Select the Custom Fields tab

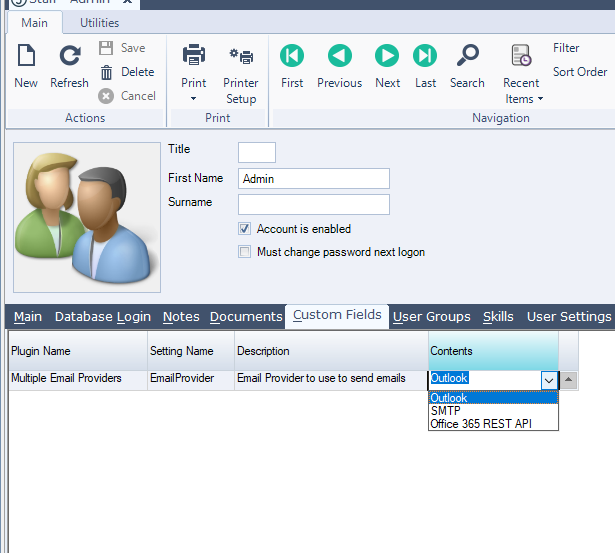click(337, 315)
